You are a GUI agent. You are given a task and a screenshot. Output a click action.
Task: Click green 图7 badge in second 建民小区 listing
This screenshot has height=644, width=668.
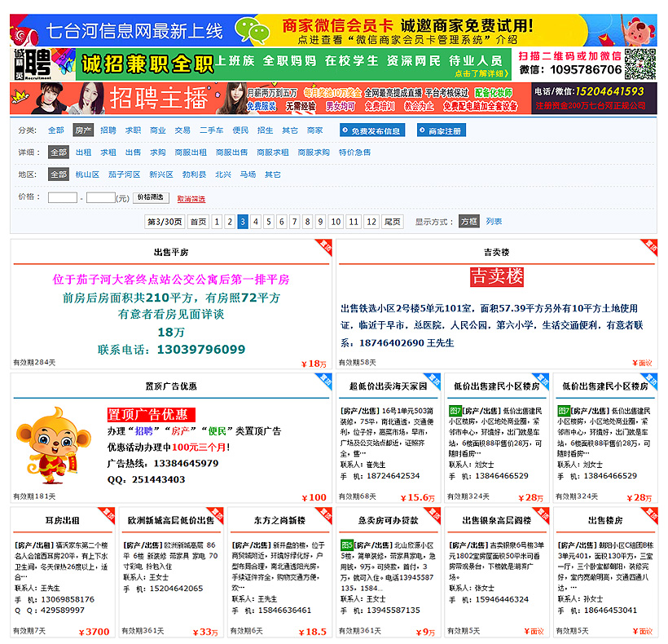point(564,411)
